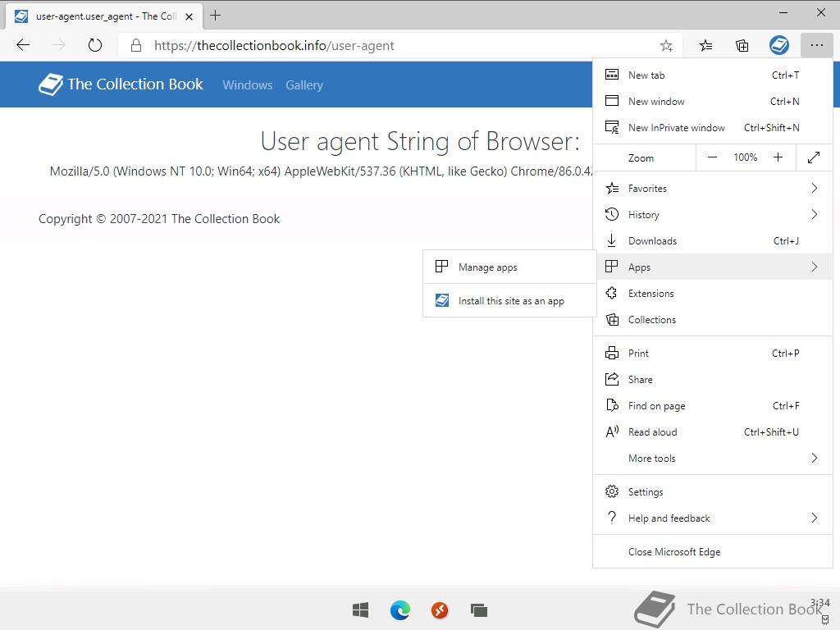Choose New tab from the menu
This screenshot has width=840, height=630.
[x=713, y=75]
